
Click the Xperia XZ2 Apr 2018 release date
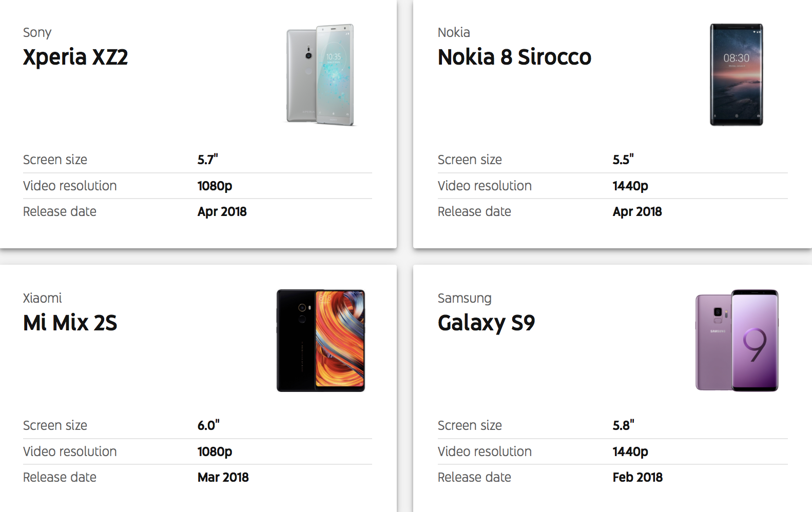tap(222, 211)
